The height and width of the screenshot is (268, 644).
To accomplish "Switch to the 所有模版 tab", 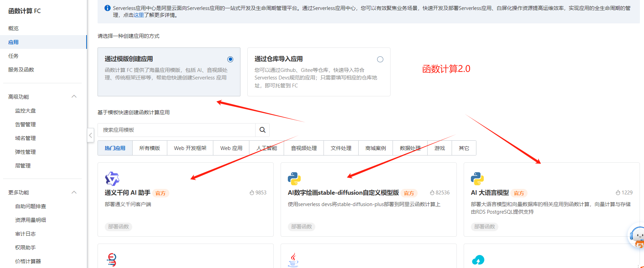I will [150, 148].
